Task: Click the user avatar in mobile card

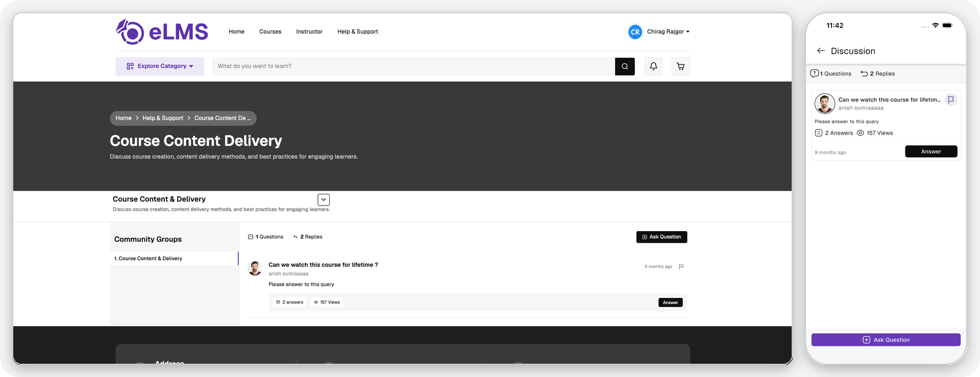Action: 824,104
